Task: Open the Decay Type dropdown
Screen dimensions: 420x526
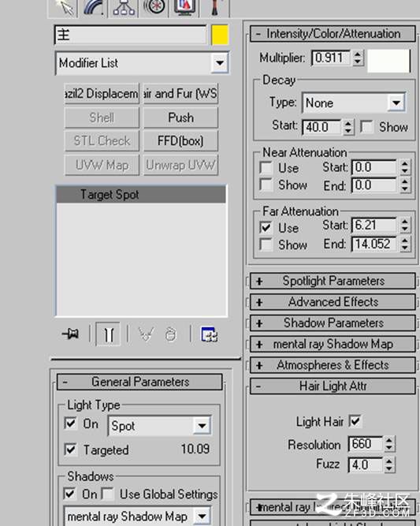Action: click(x=354, y=103)
